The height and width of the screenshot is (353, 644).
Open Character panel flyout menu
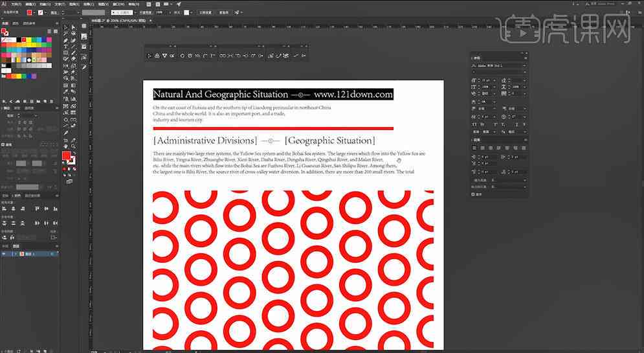pos(526,58)
